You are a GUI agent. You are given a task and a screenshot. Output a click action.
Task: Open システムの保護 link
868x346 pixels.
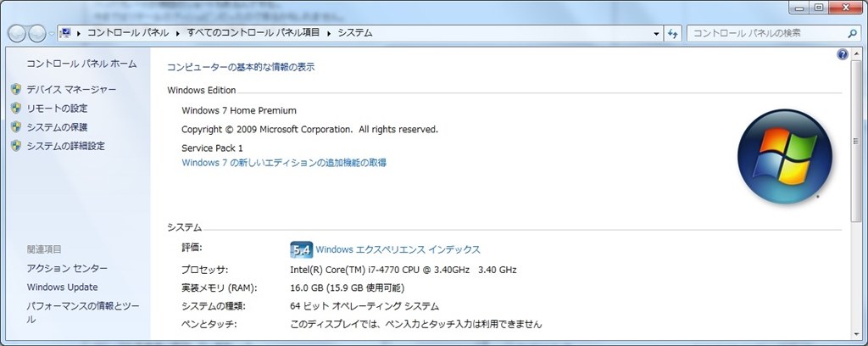[x=57, y=127]
